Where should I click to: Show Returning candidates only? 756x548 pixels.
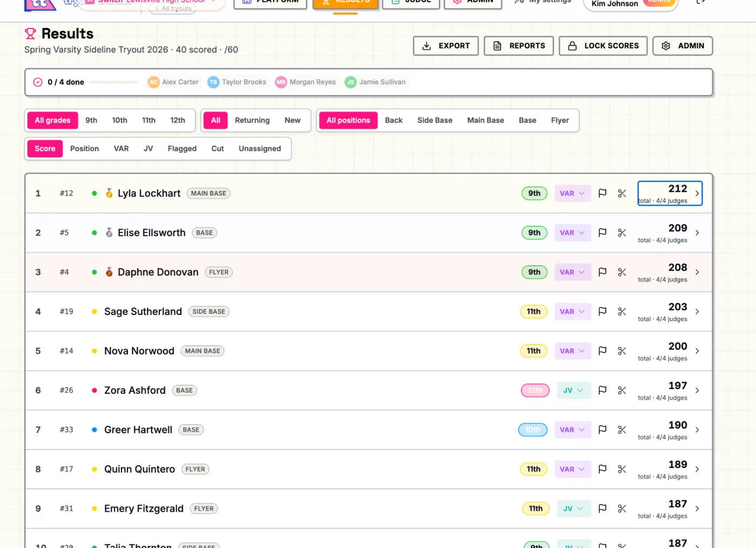point(252,120)
